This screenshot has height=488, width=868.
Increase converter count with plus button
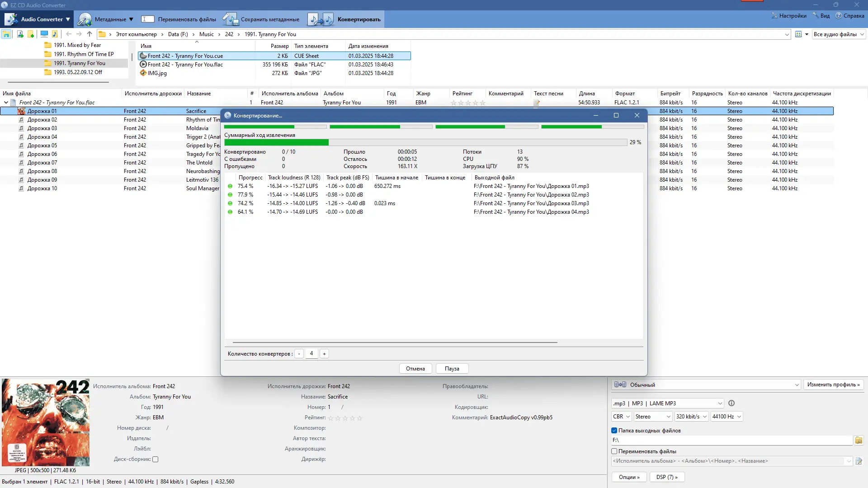[324, 354]
